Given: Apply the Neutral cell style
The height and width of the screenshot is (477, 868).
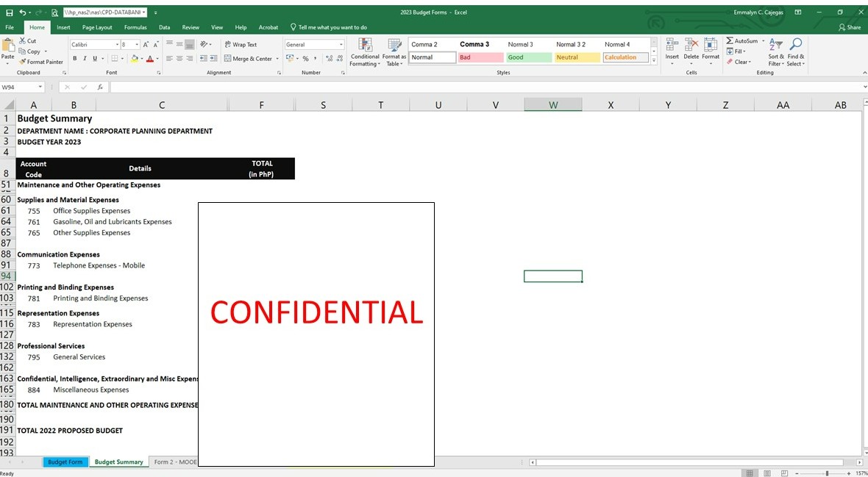Looking at the screenshot, I should (x=578, y=57).
